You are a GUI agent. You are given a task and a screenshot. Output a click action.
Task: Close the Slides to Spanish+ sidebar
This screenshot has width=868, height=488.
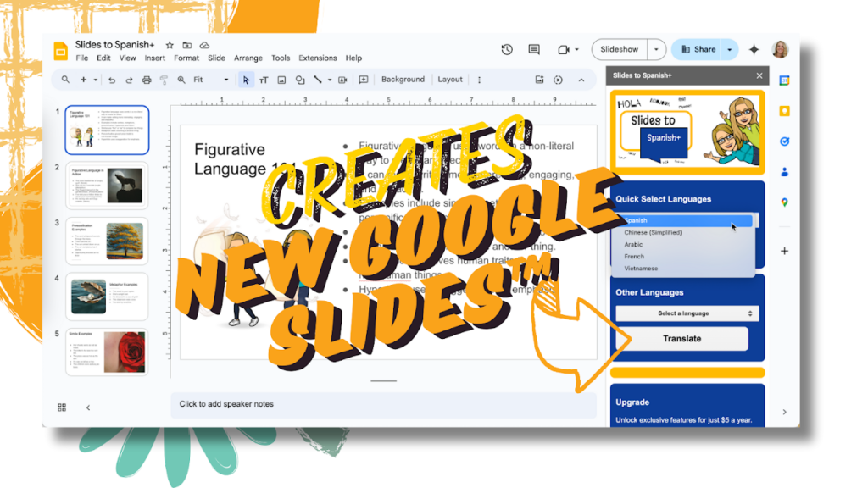click(x=759, y=75)
